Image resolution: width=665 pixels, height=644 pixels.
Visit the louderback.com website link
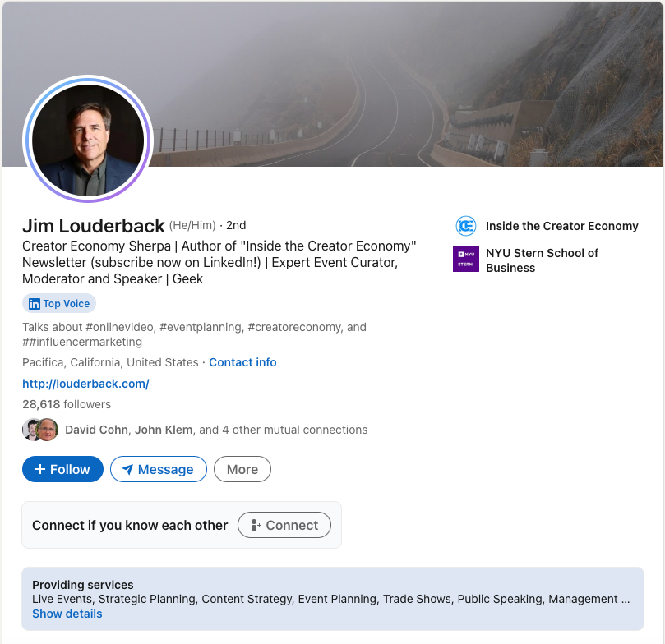85,384
